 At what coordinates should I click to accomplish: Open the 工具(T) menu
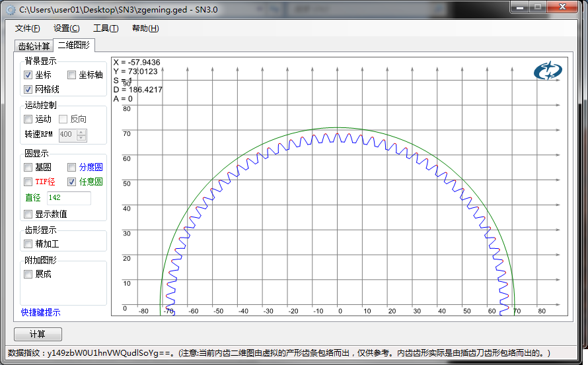106,28
